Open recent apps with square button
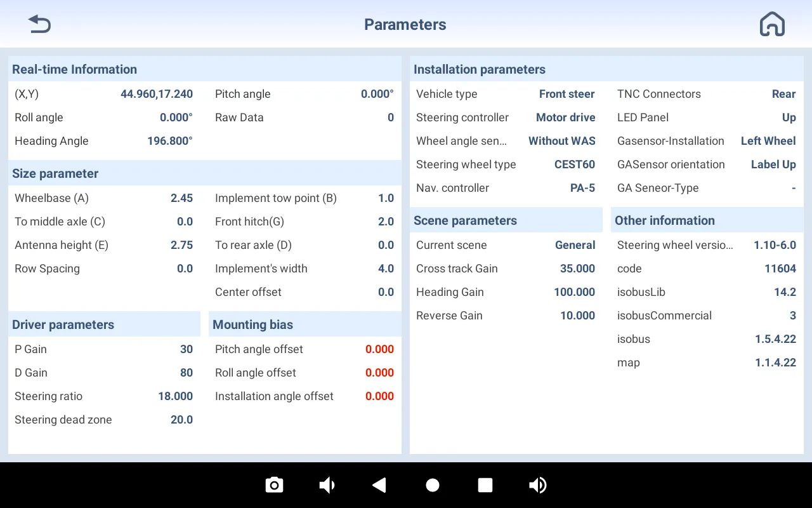Image resolution: width=812 pixels, height=508 pixels. point(485,485)
